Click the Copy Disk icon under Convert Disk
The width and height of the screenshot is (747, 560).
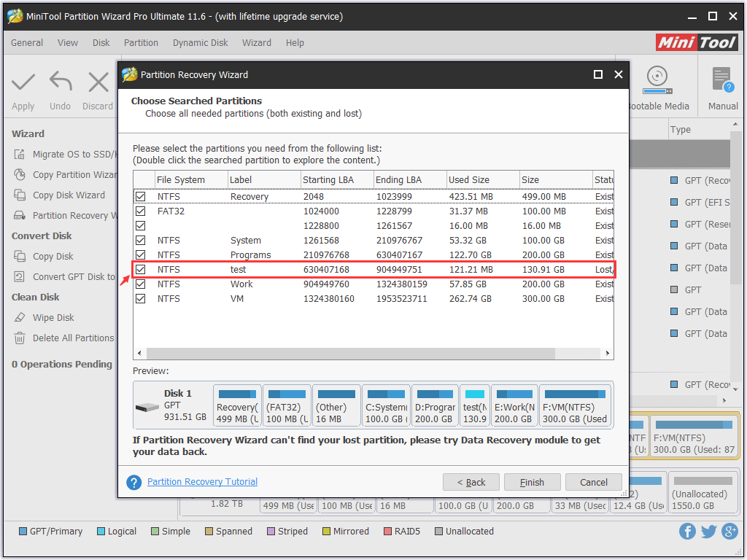tap(20, 256)
